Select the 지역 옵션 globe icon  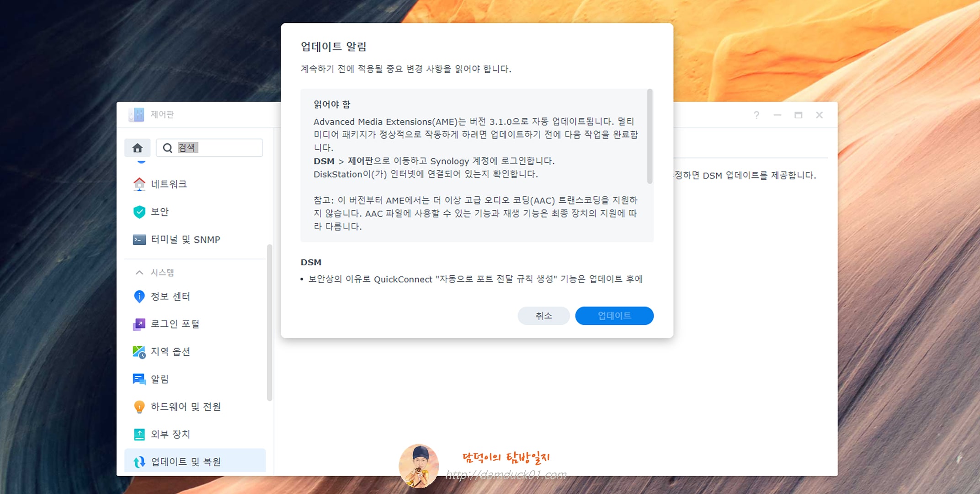coord(139,352)
